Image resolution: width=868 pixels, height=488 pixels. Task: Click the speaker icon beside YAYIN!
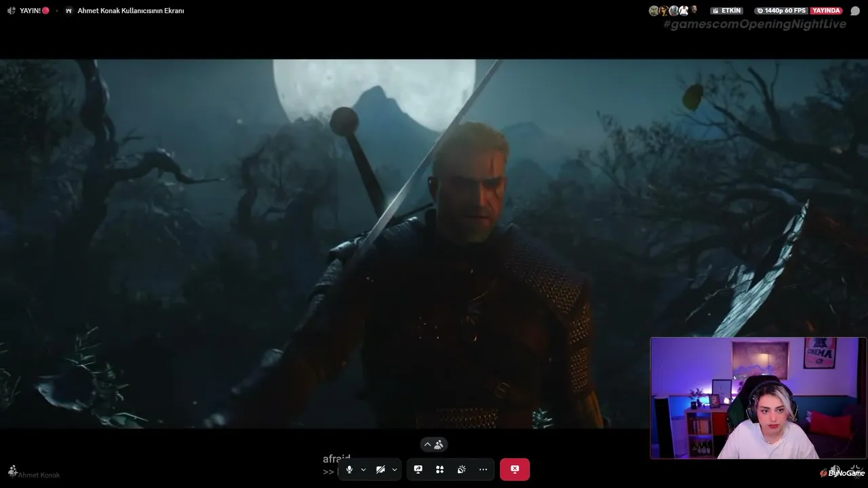pos(12,11)
